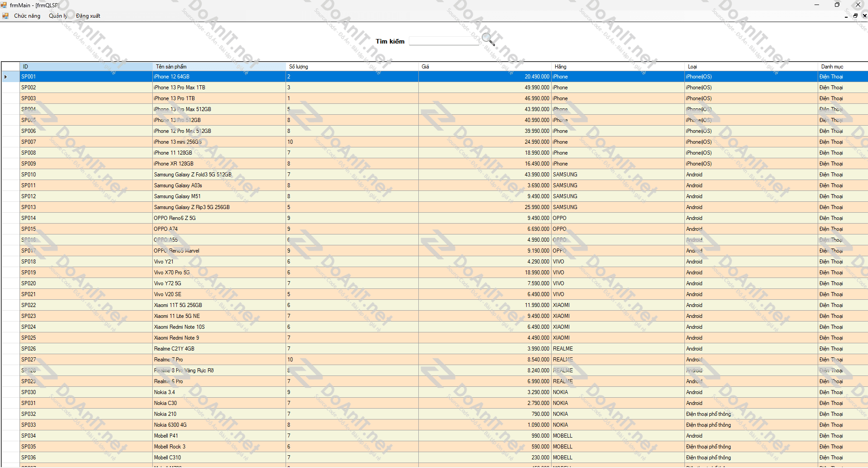Select ID cell SP025
Image resolution: width=868 pixels, height=468 pixels.
[86, 338]
